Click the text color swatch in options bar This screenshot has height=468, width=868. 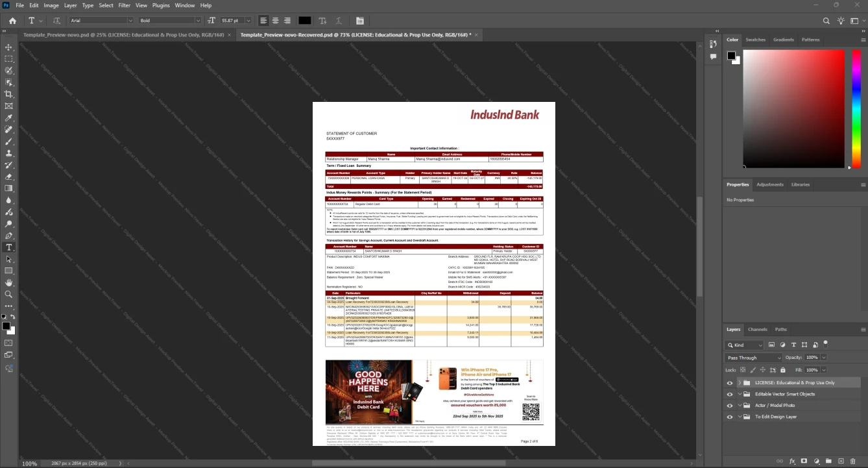pos(304,21)
